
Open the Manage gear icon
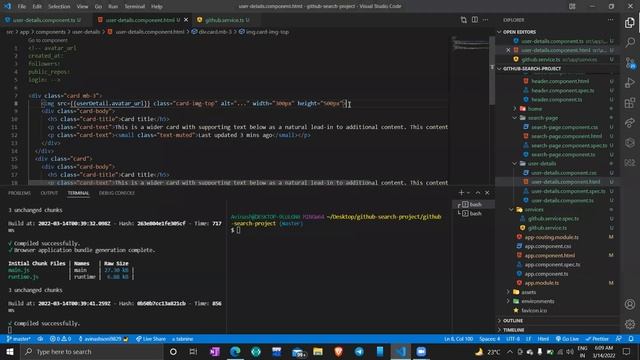point(630,324)
